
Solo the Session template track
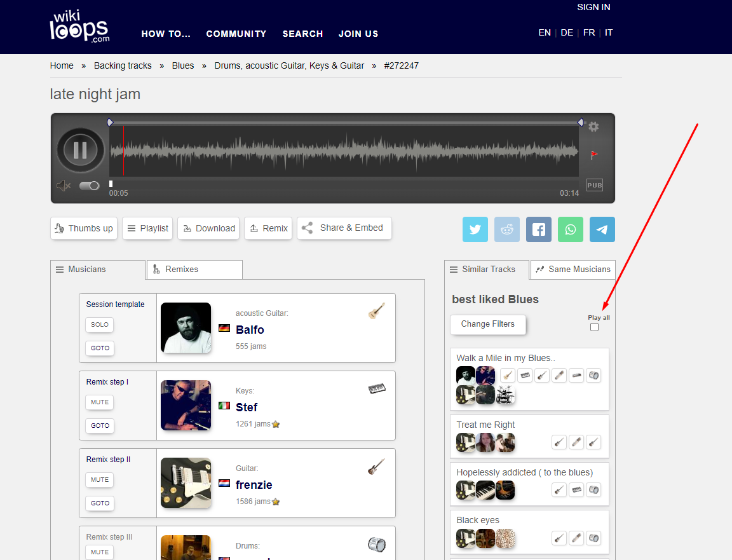[99, 325]
